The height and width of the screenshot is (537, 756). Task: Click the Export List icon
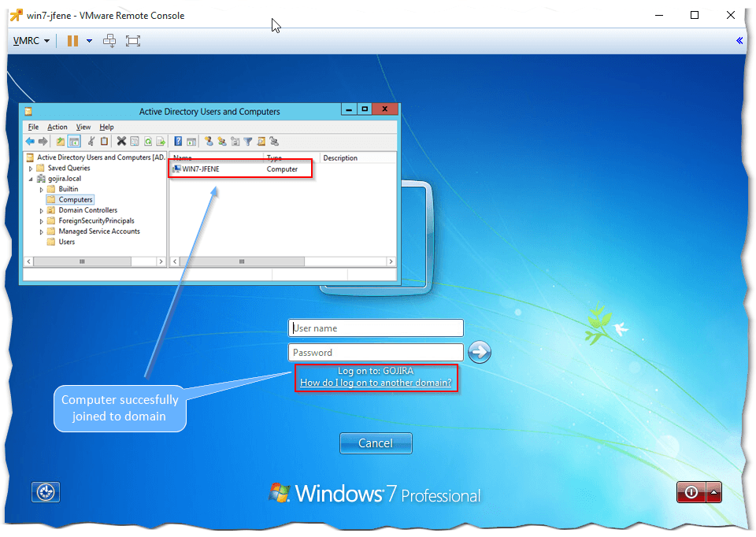click(x=161, y=141)
